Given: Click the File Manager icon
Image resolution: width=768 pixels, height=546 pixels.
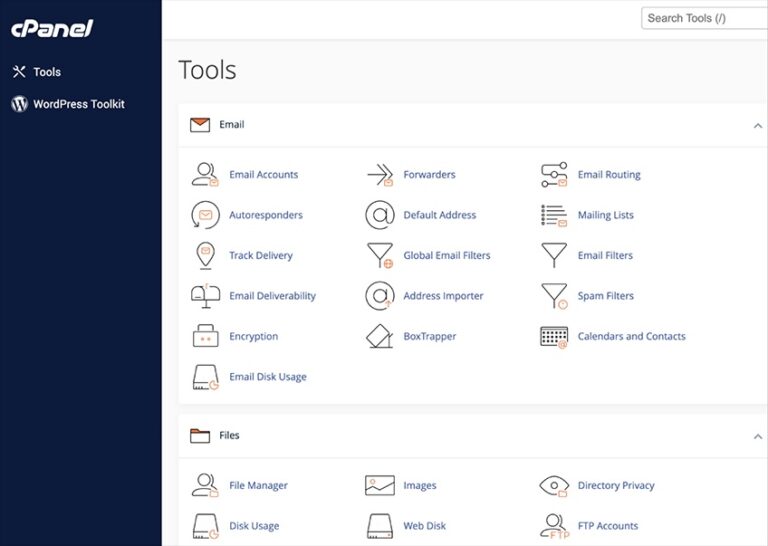Looking at the screenshot, I should pyautogui.click(x=205, y=486).
